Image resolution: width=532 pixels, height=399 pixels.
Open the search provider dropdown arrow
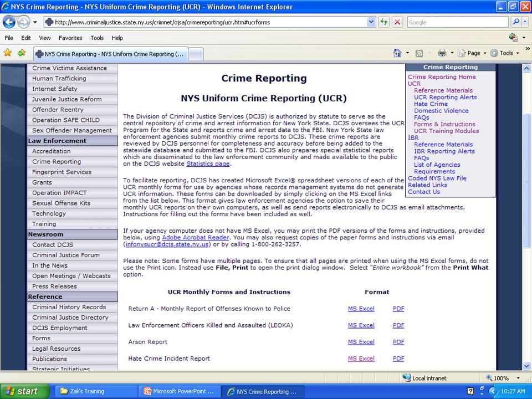coord(525,22)
